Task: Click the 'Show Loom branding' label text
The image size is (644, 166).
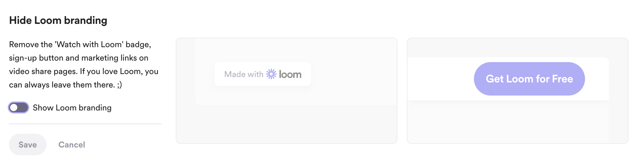Action: (72, 108)
